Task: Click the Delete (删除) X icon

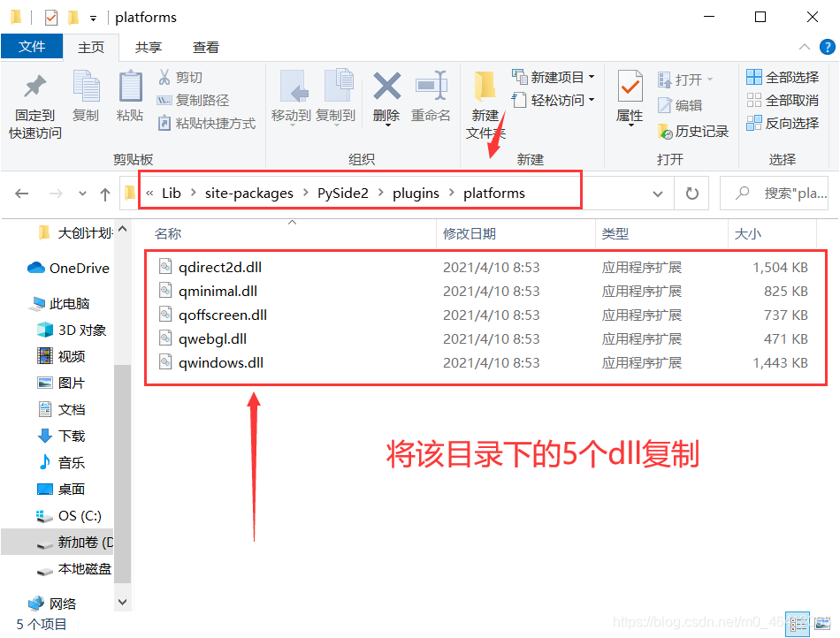Action: (386, 87)
